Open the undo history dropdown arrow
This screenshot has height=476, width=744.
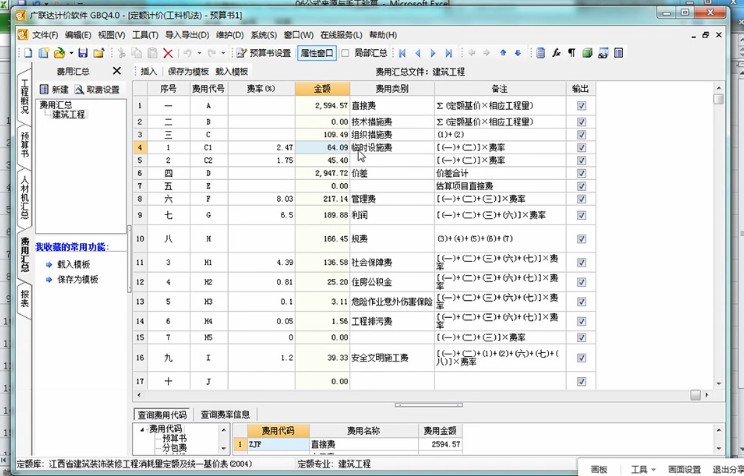coord(199,53)
